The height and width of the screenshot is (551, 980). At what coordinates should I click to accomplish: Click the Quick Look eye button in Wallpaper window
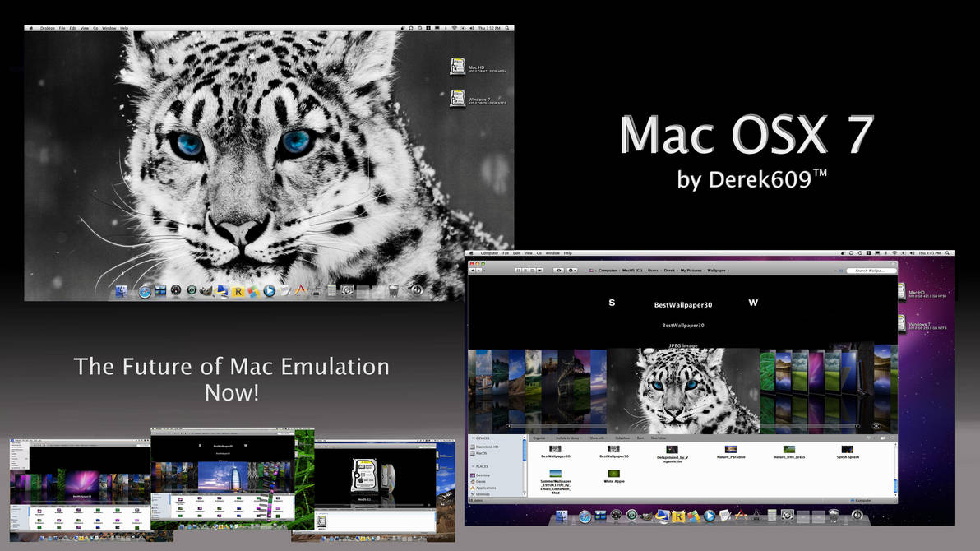coord(558,271)
